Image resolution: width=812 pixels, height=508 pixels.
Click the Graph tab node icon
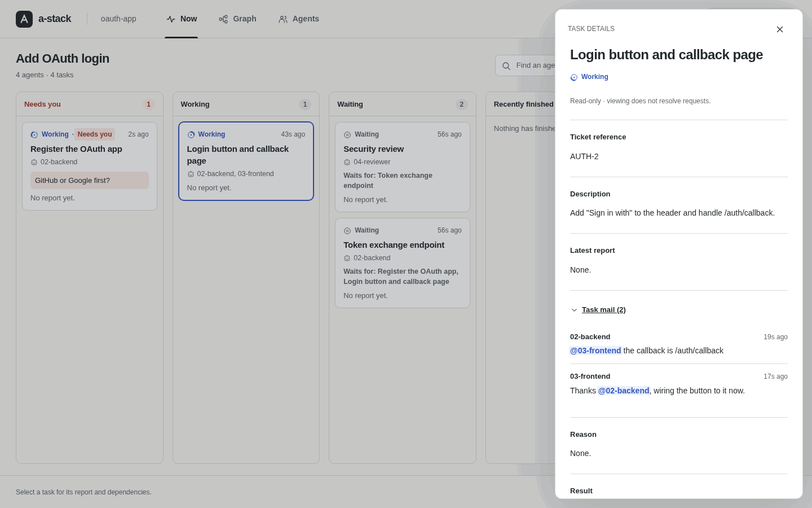click(x=223, y=19)
